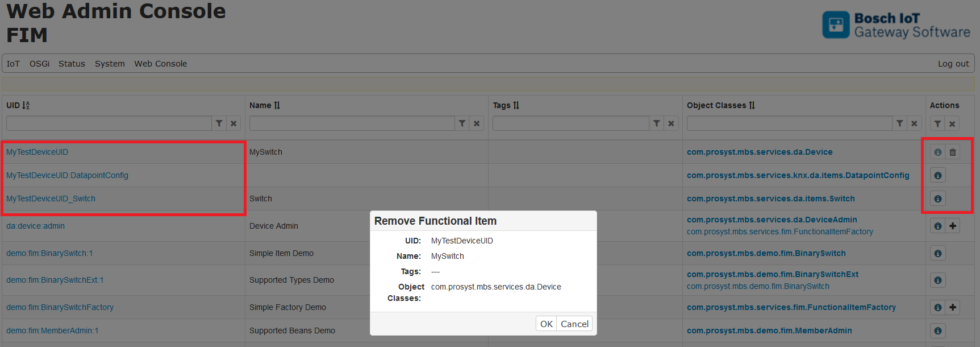Click com.prosyst.mbs.services.knx.da.items.DatapointConfig class
This screenshot has width=980, height=347.
(798, 175)
